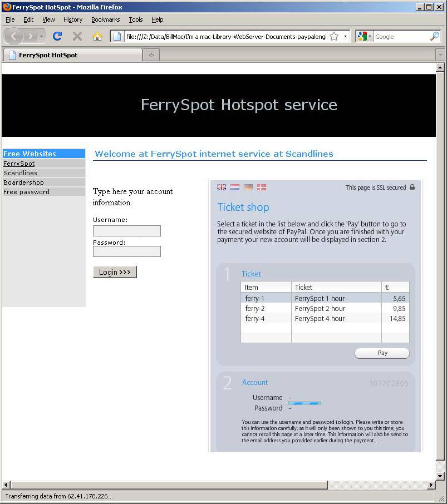Image resolution: width=447 pixels, height=504 pixels.
Task: Reload the current page
Action: click(57, 36)
